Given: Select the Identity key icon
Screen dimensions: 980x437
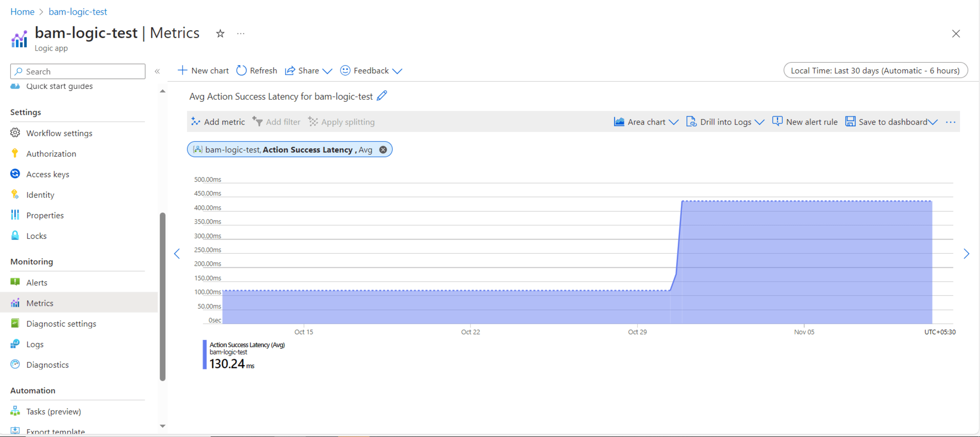Looking at the screenshot, I should click(15, 194).
